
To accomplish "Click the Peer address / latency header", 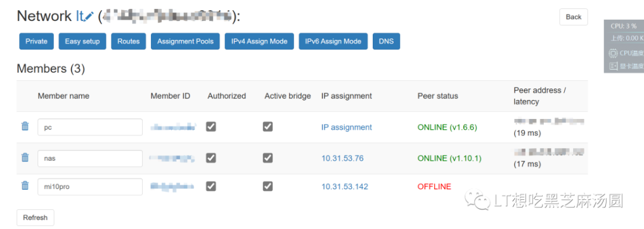I will tap(539, 96).
